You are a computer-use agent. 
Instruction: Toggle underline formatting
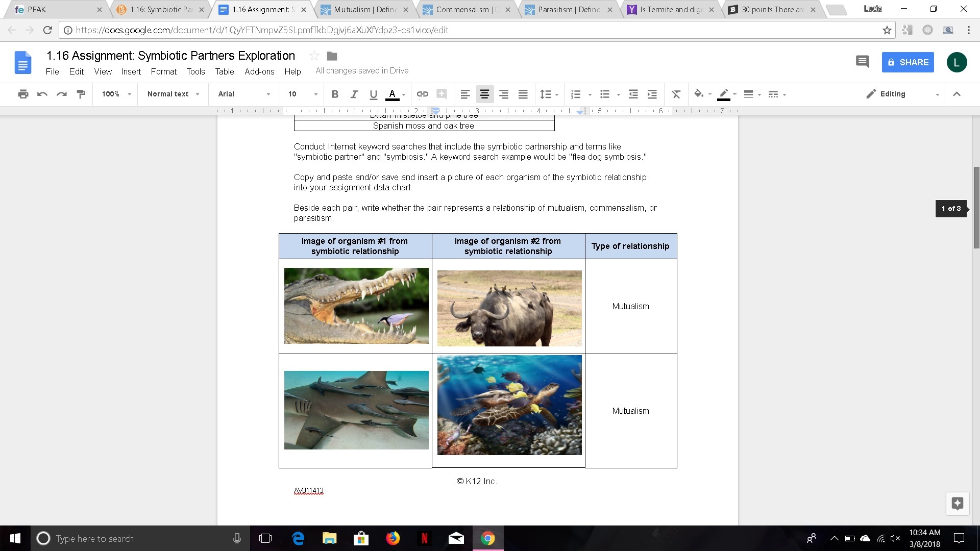373,94
